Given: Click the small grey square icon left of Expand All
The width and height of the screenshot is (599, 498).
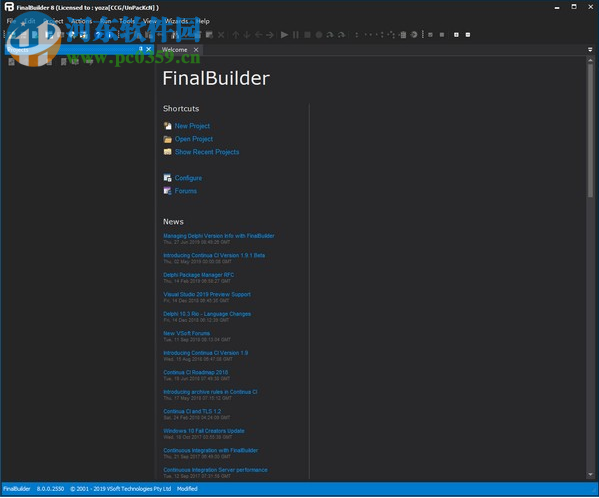Looking at the screenshot, I should click(x=442, y=35).
